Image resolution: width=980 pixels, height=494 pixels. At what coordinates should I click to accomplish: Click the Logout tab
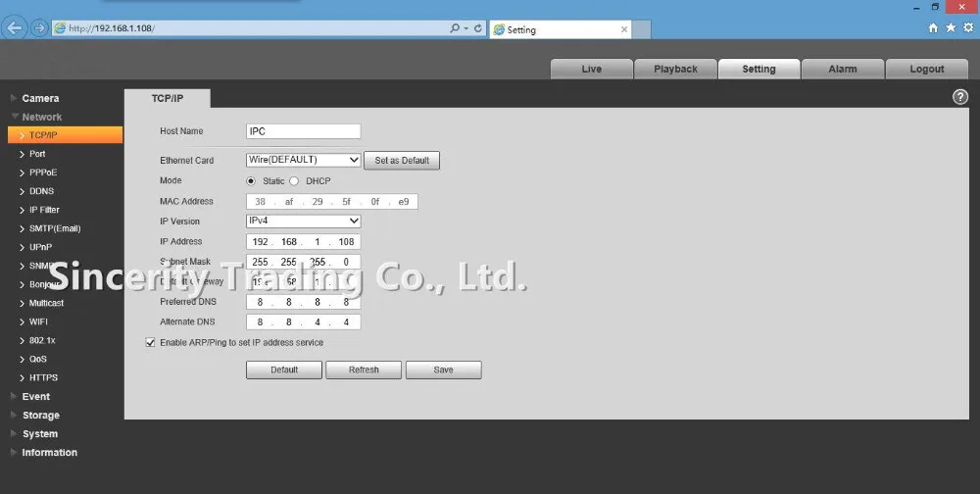coord(927,69)
